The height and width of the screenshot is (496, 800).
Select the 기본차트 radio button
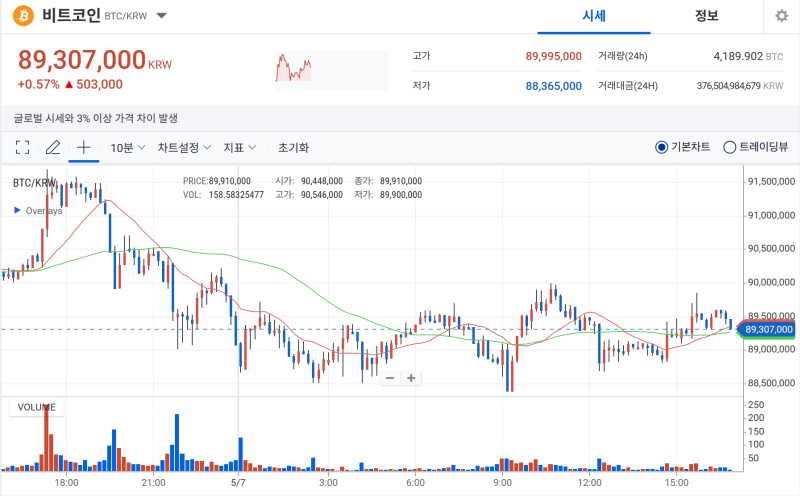[x=661, y=147]
